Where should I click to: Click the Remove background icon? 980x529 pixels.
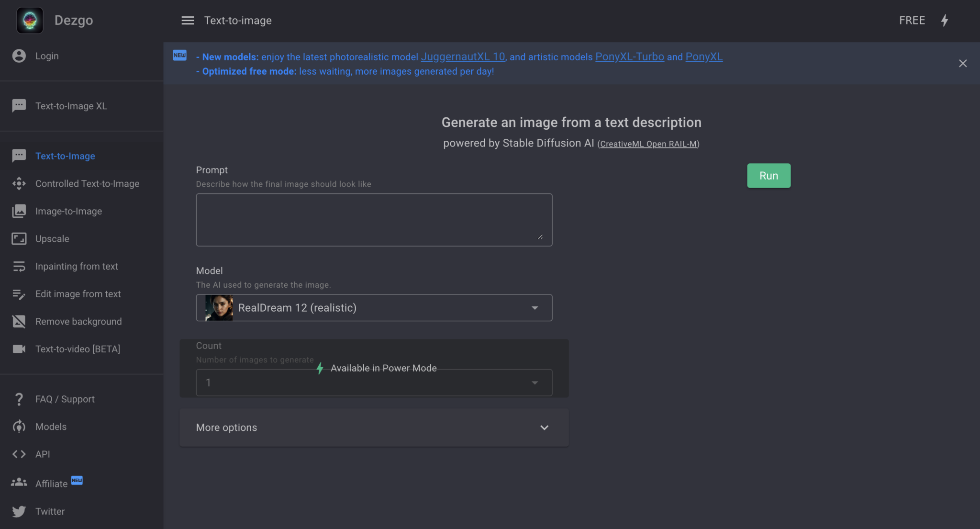pyautogui.click(x=19, y=321)
